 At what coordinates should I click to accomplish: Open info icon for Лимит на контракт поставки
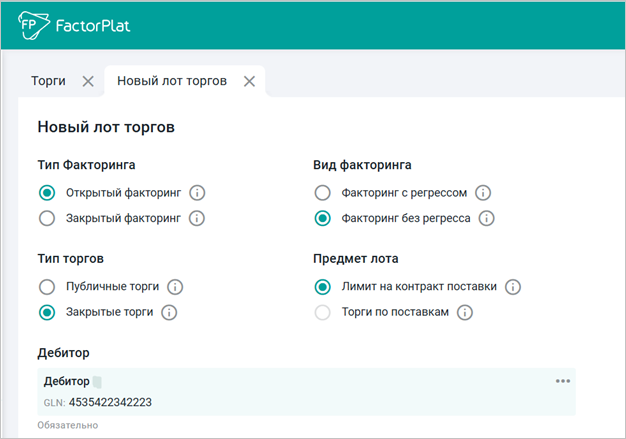513,287
